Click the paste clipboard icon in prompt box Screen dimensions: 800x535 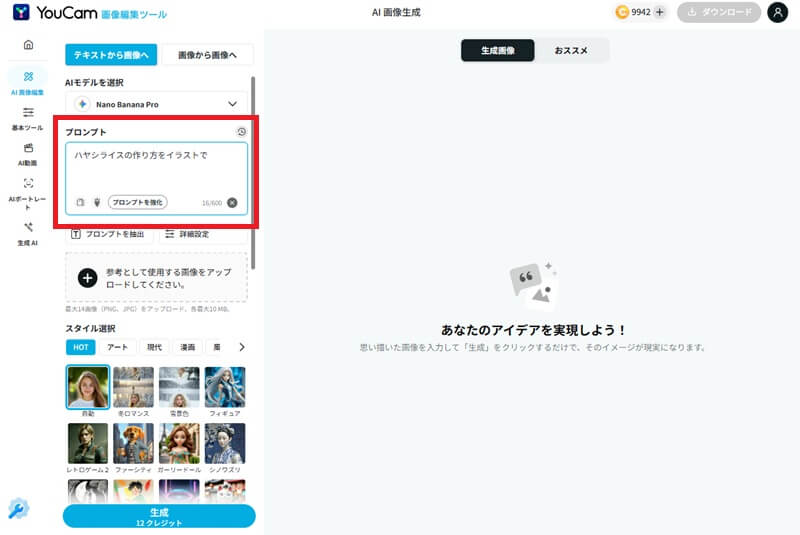point(80,202)
